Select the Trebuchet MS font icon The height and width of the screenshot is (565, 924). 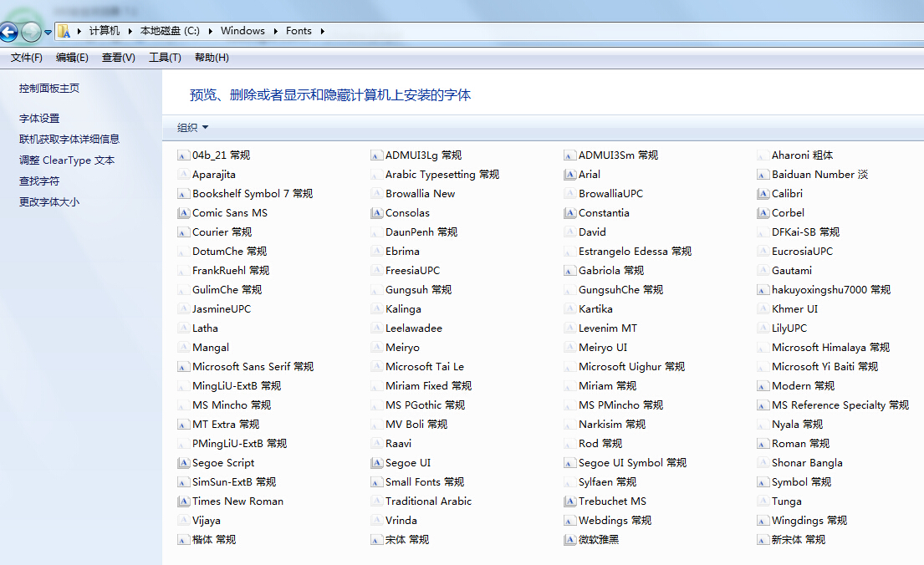(x=569, y=501)
